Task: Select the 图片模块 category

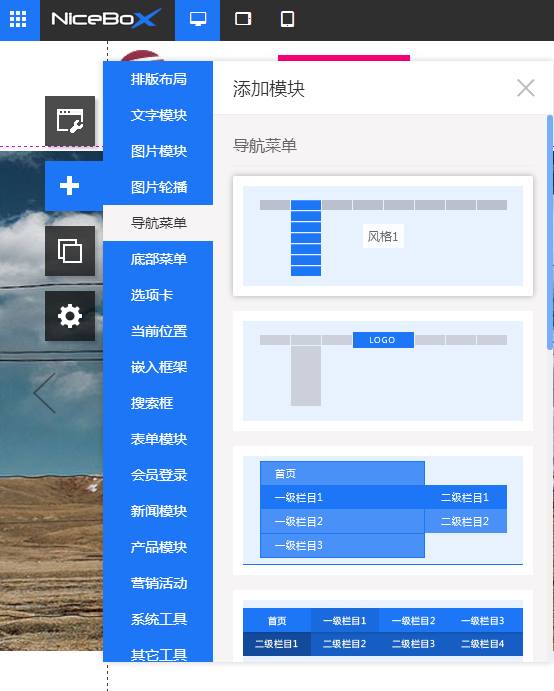Action: 158,151
